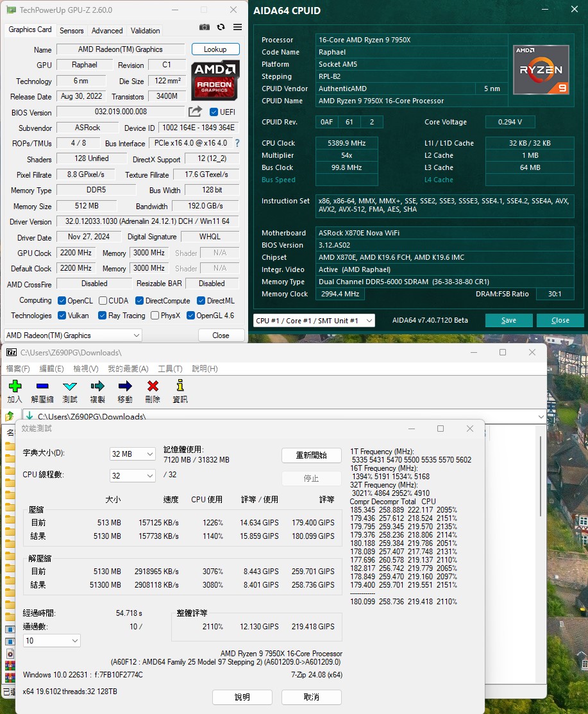Click the 7-Zip Info icon
The height and width of the screenshot is (714, 588).
pos(180,386)
